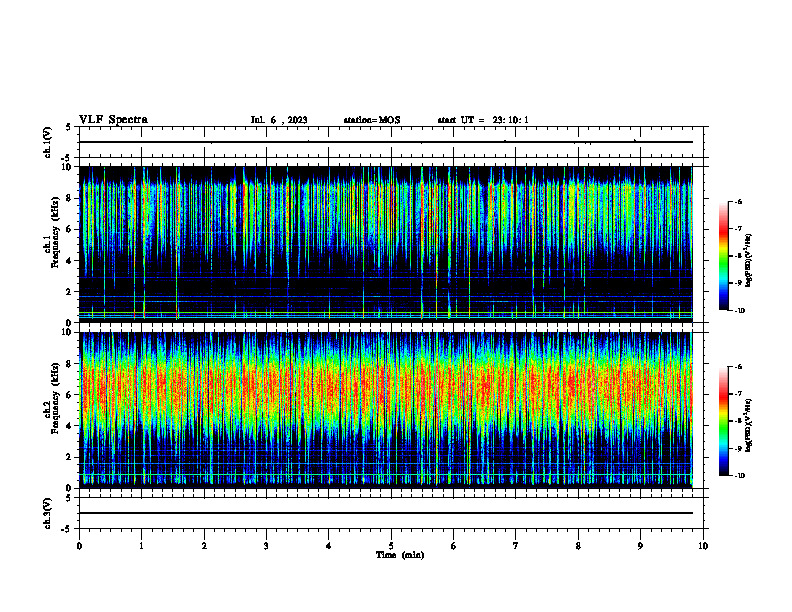This screenshot has height=612, width=792.
Task: Click time axis tick label "9"
Action: click(x=640, y=546)
